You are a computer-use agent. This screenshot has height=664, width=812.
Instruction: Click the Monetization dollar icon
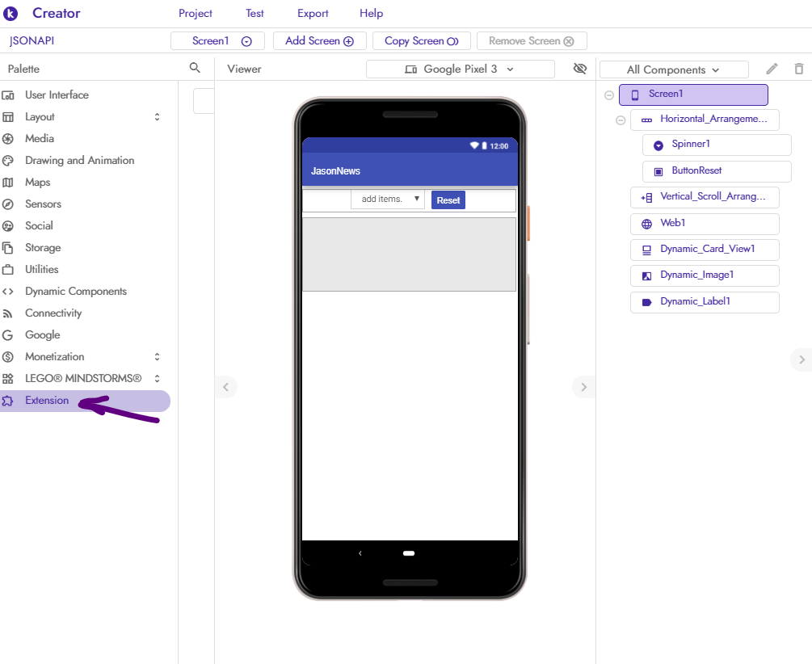(8, 357)
